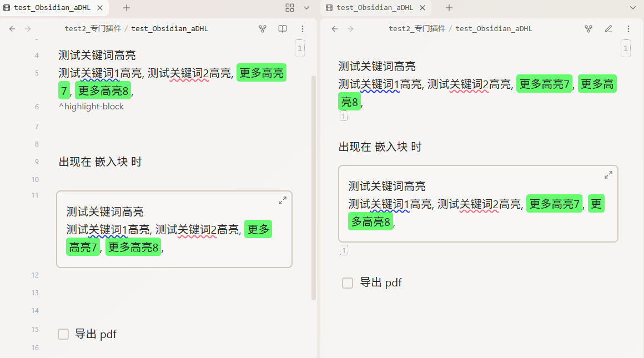Screen dimensions: 644x358
Task: Add a new tab in right tab group
Action: point(449,8)
